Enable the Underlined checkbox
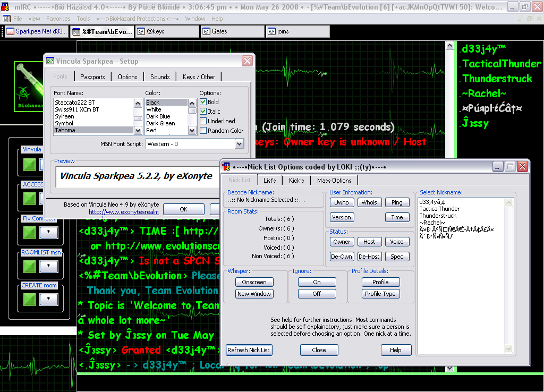Screen dimensions: 544x392 [x=203, y=121]
